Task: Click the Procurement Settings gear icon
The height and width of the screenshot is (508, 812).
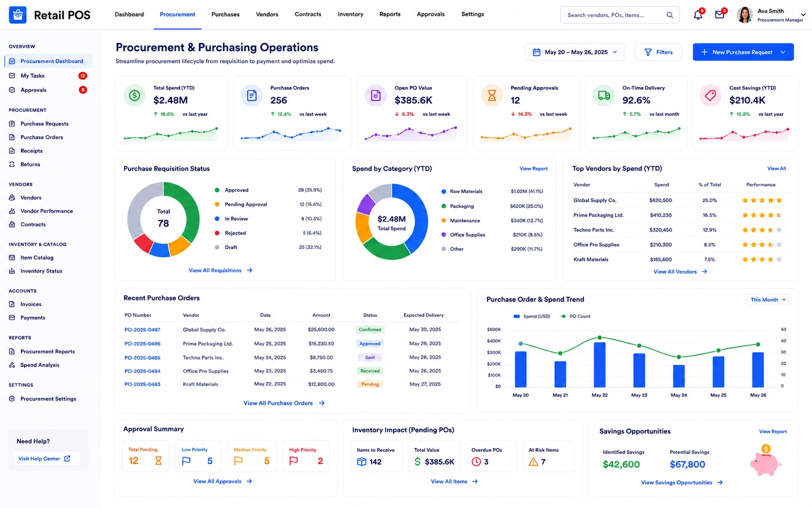Action: (x=12, y=399)
